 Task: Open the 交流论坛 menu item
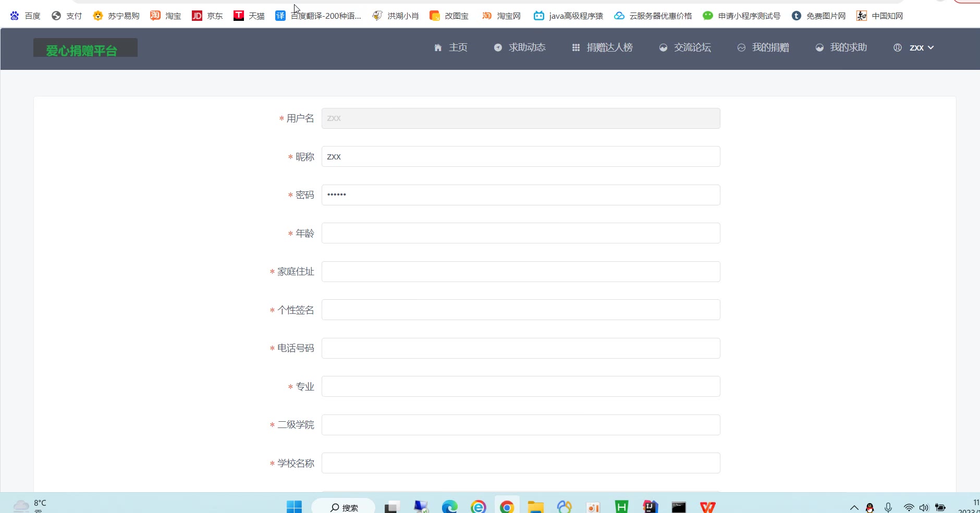[685, 47]
